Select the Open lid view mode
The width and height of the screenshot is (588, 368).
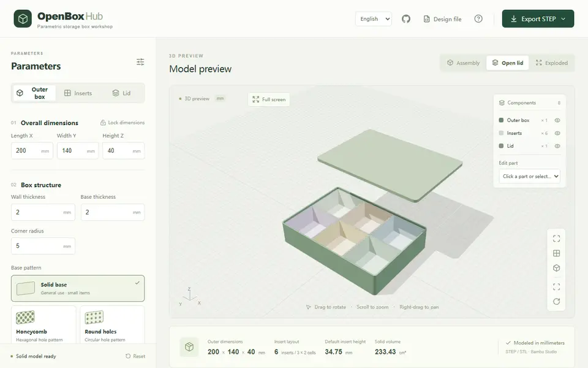coord(507,63)
